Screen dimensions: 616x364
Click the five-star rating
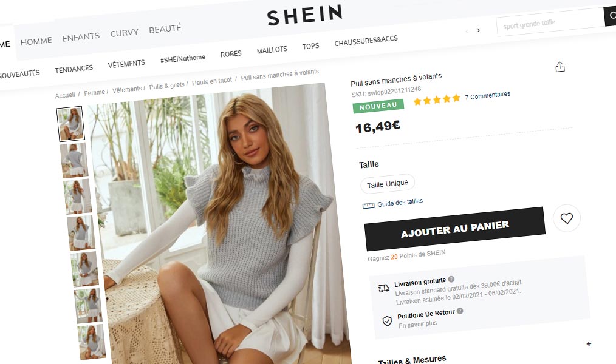coord(436,100)
